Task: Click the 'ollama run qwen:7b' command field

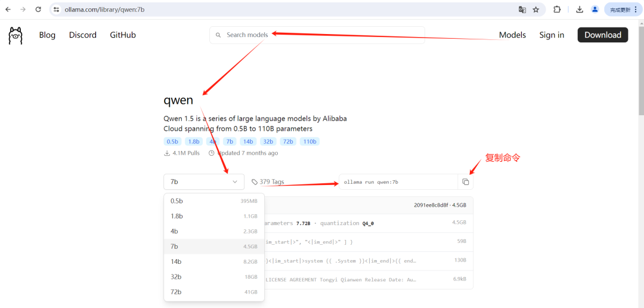Action: tap(398, 182)
